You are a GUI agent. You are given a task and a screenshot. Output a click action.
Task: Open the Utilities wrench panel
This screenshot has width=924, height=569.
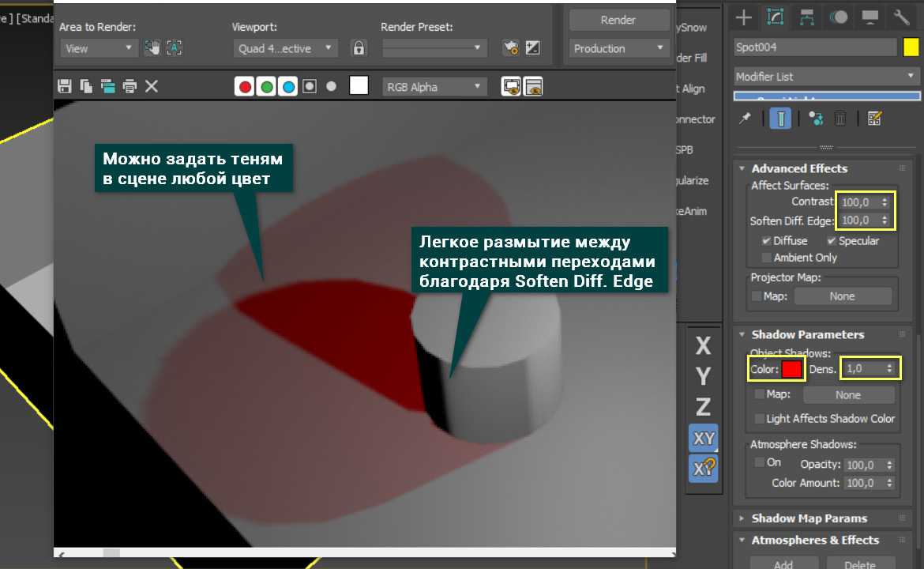(901, 17)
